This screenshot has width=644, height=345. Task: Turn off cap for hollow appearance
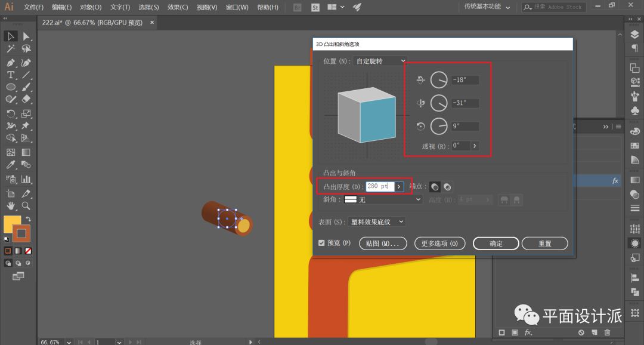[447, 187]
